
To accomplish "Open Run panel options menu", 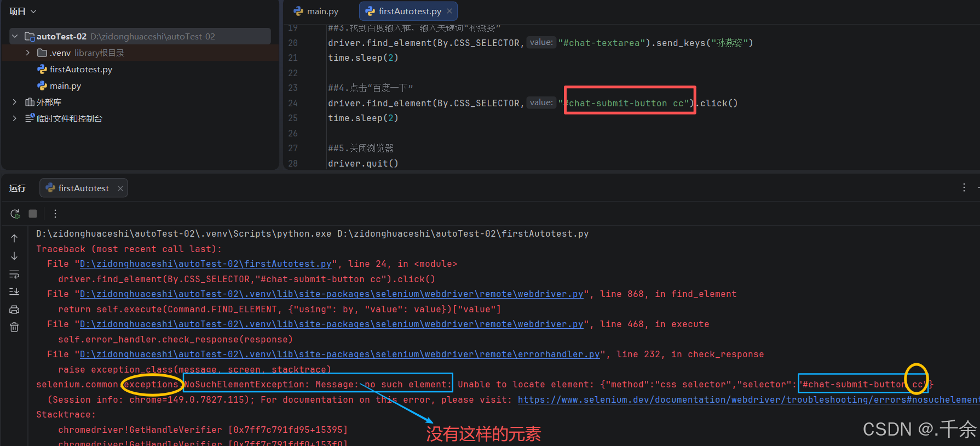I will (964, 187).
